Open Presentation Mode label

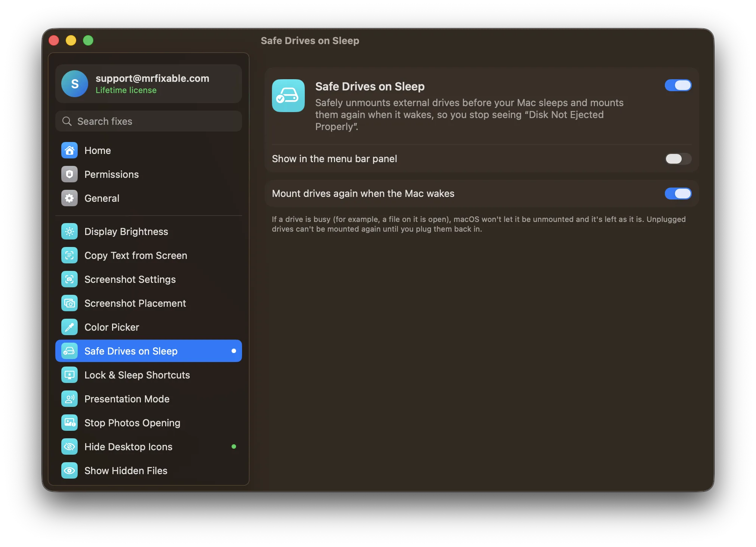(127, 399)
